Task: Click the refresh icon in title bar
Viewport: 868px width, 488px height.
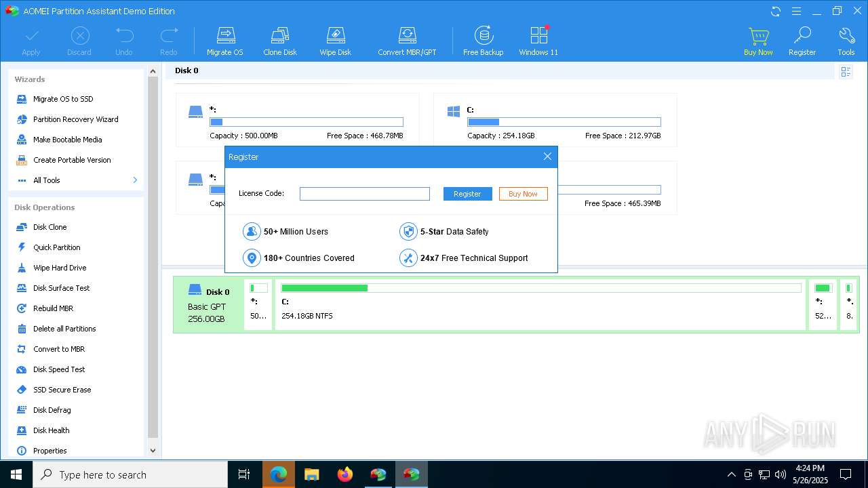Action: pyautogui.click(x=776, y=11)
